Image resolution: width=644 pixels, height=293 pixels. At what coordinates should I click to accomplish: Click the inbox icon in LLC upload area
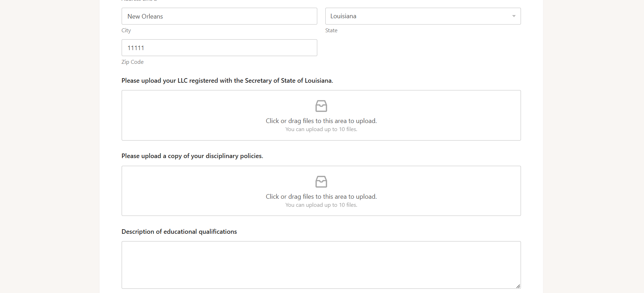(x=321, y=106)
